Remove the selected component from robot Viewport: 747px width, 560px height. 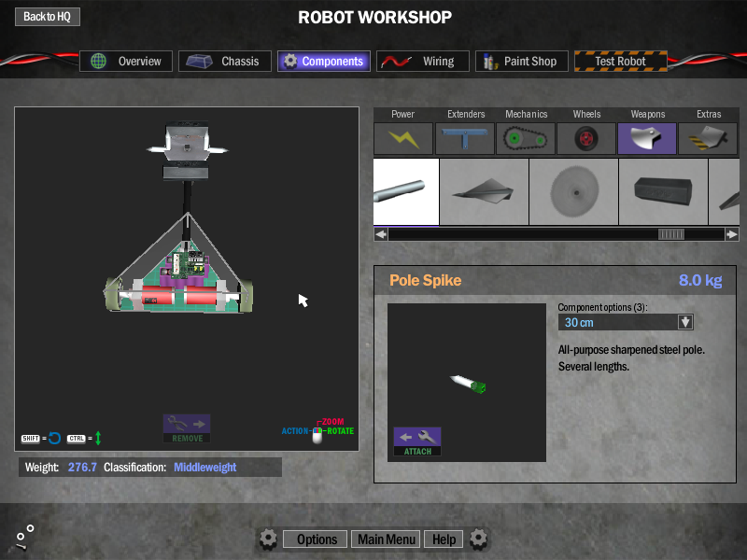coord(187,428)
